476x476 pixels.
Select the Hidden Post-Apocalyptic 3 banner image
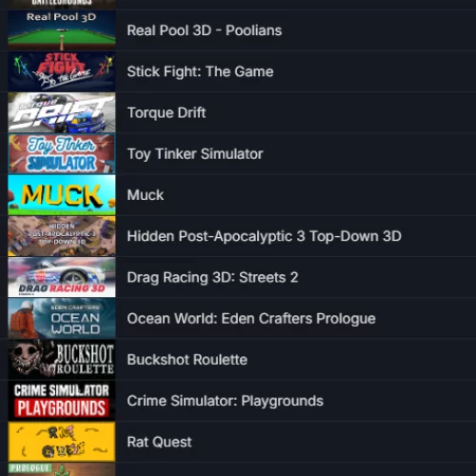[62, 236]
